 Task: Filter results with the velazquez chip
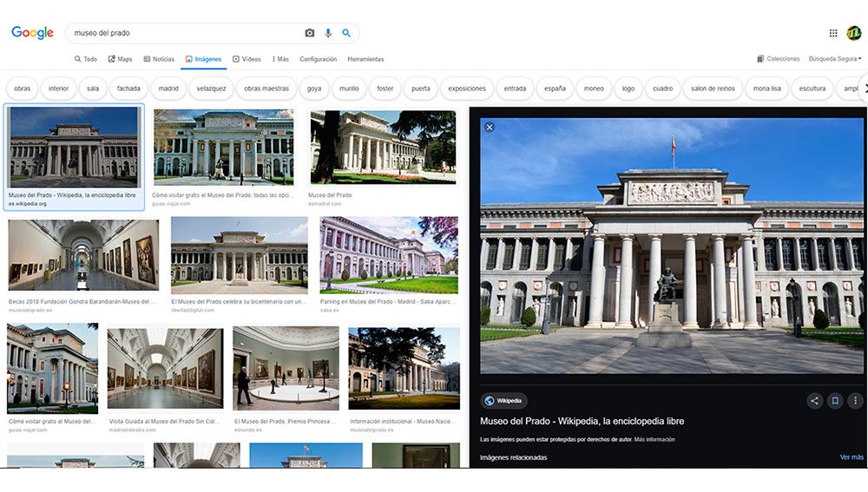(x=211, y=89)
